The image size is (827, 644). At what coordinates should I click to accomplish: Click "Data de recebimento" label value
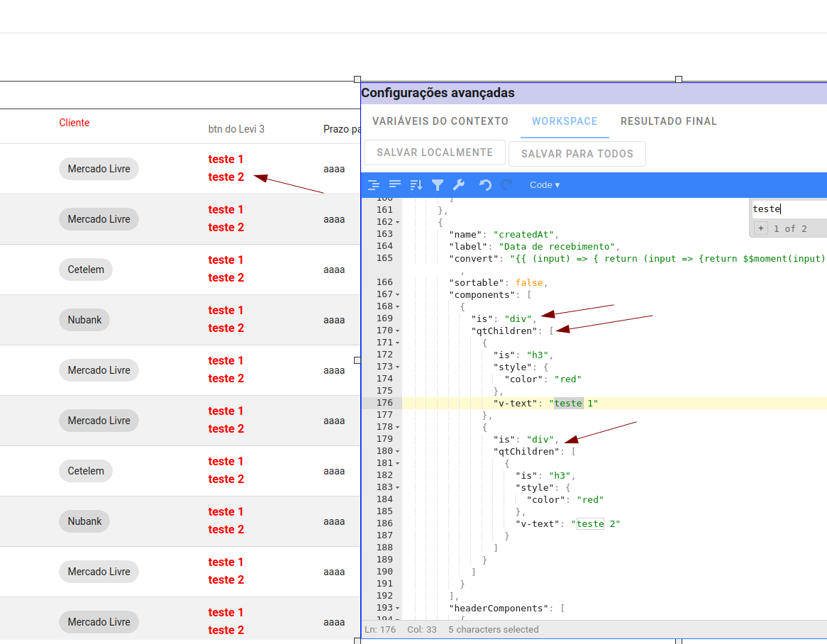click(x=557, y=247)
